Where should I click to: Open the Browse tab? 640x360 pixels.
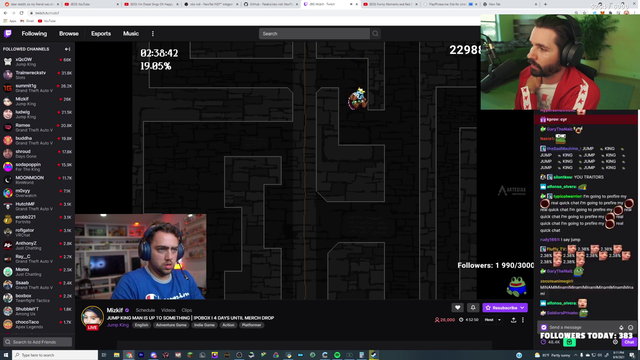point(69,33)
